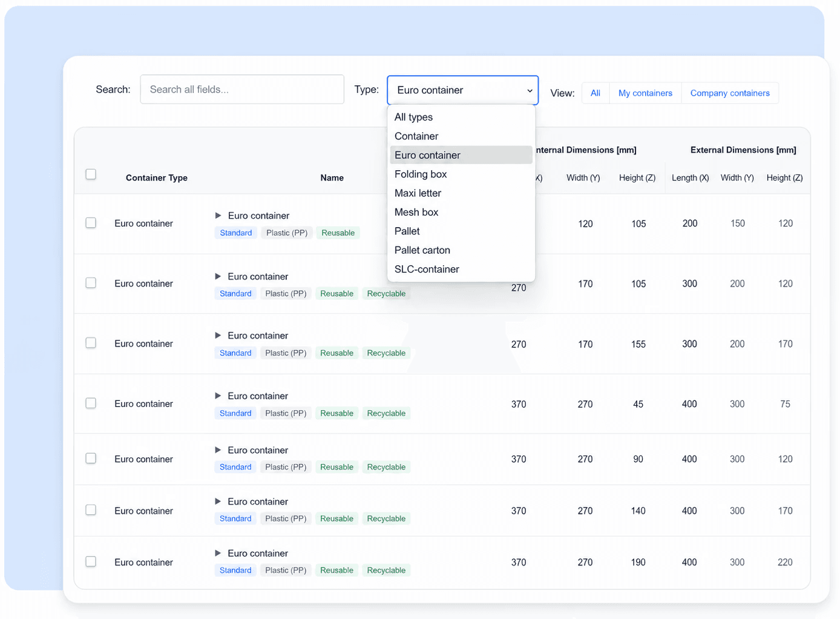Check the row with external height 120, length 200
The image size is (840, 619).
(91, 223)
